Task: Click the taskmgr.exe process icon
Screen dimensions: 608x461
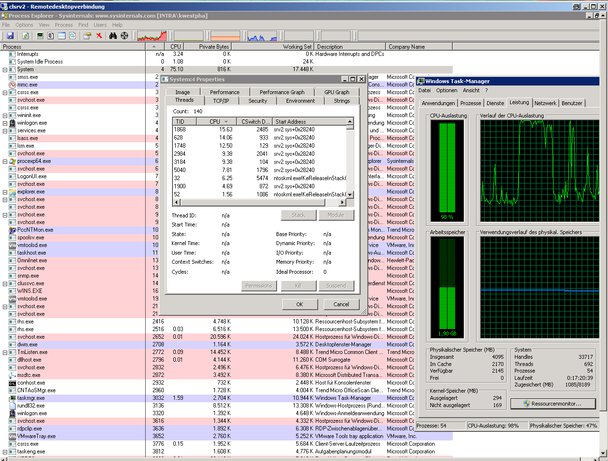Action: click(12, 398)
